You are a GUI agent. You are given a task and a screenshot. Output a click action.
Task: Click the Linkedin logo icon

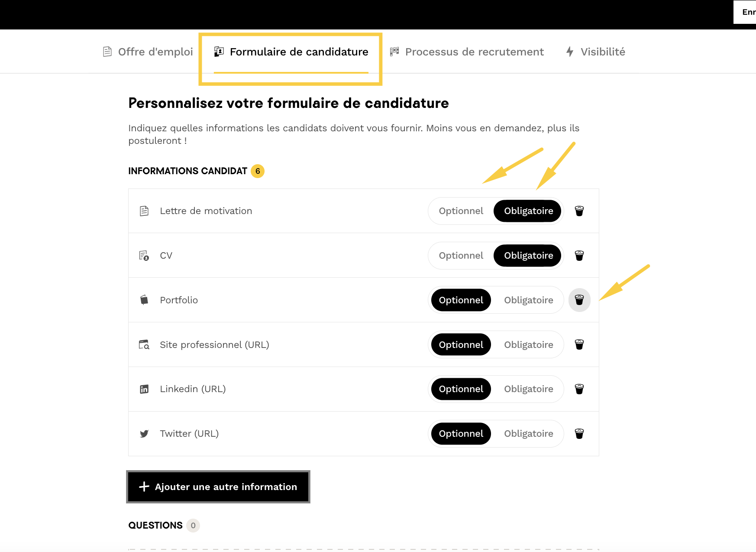coord(144,389)
